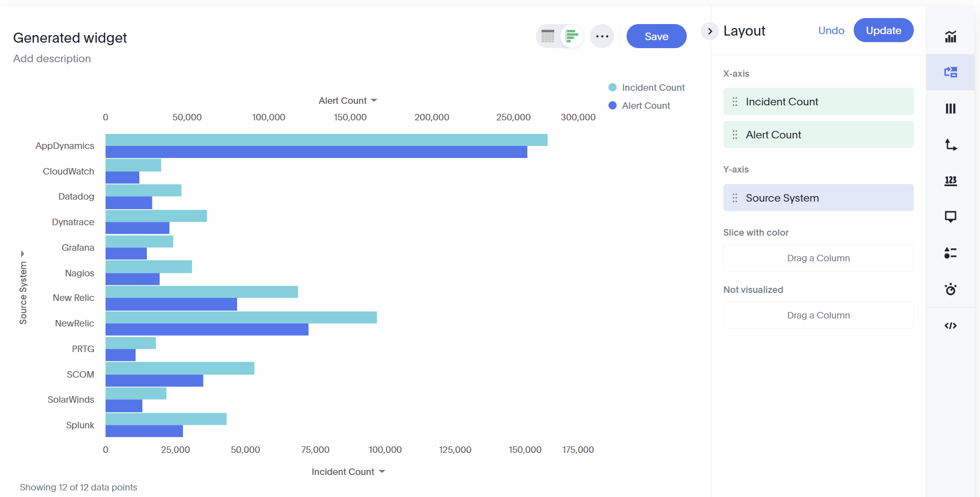Click the Slice with color drop zone
This screenshot has height=497, width=980.
(818, 258)
